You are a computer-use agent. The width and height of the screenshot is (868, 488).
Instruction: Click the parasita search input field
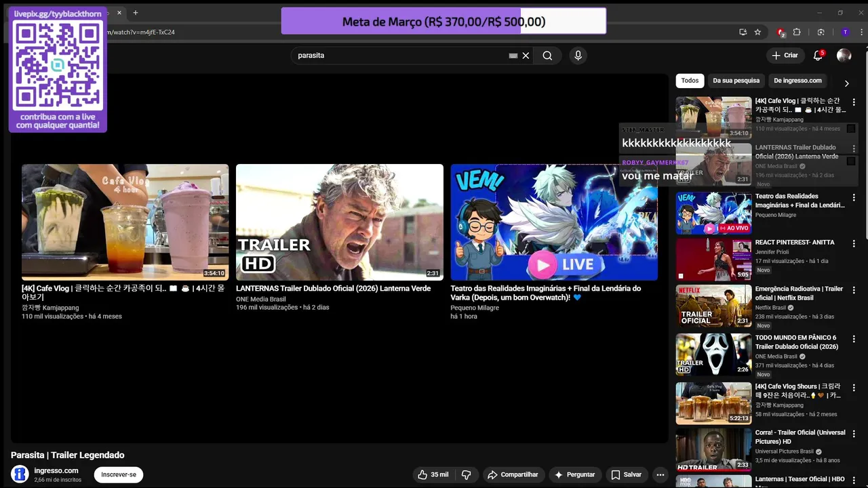tap(400, 56)
